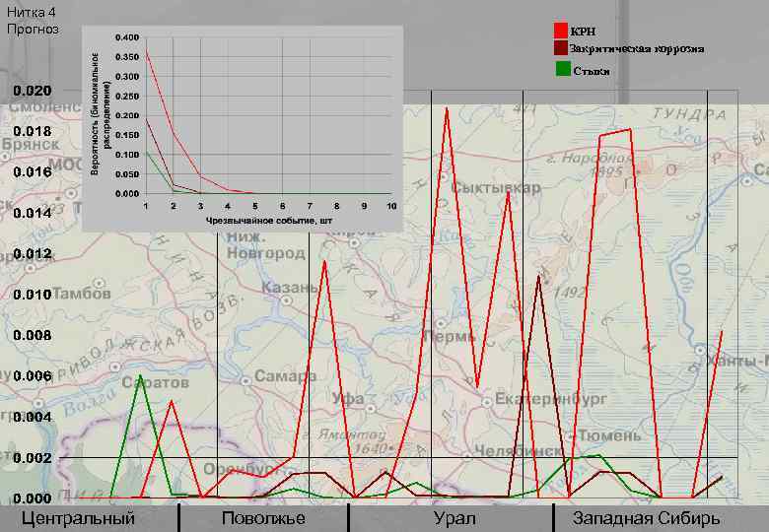Click the Сыктывкар map label
Image resolution: width=769 pixels, height=532 pixels.
(x=496, y=187)
